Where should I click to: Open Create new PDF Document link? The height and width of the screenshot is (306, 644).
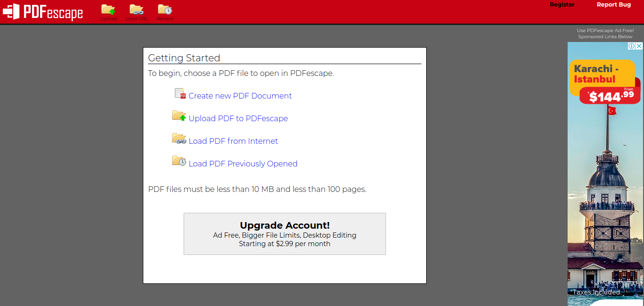coord(240,96)
